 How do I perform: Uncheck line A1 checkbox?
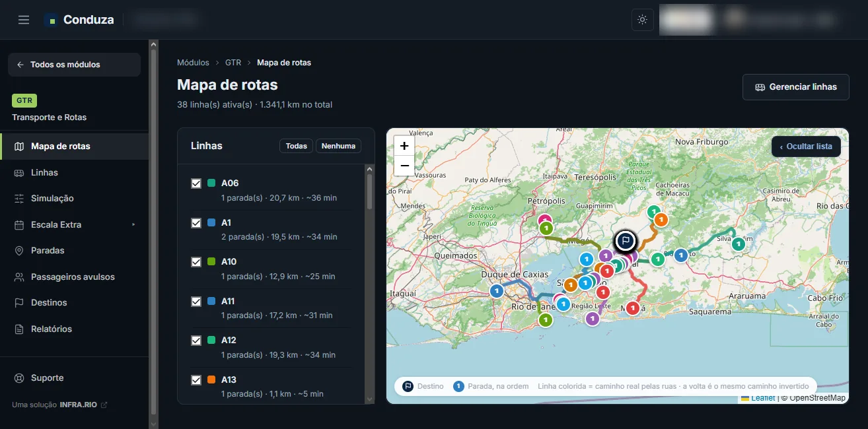click(x=196, y=223)
